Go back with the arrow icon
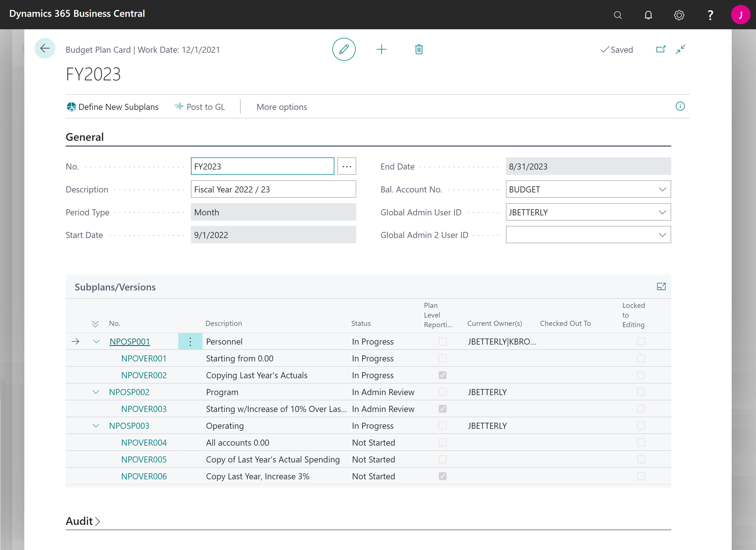Viewport: 756px width, 550px height. [x=45, y=49]
